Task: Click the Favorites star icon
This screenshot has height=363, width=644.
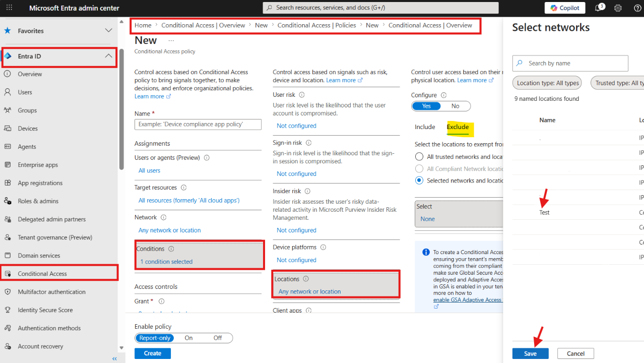Action: (8, 31)
